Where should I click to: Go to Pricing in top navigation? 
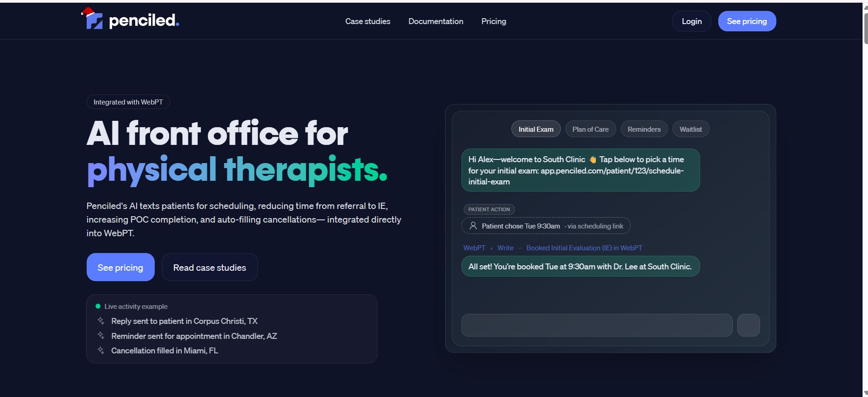pyautogui.click(x=494, y=21)
